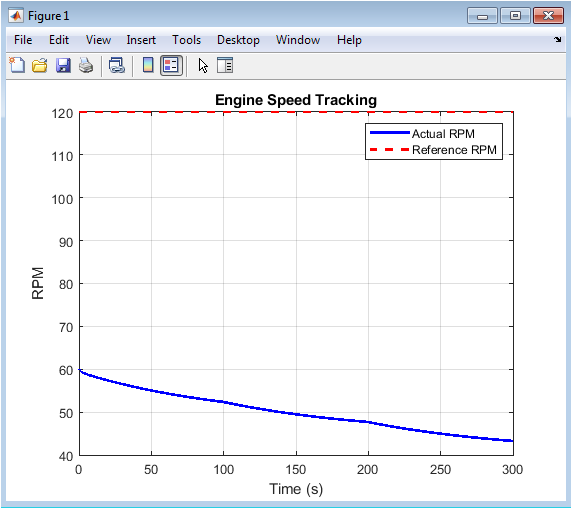Click the New Figure toolbar icon
This screenshot has height=509, width=572.
pyautogui.click(x=17, y=66)
